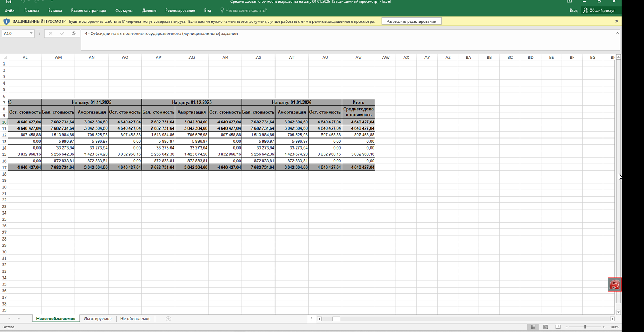The height and width of the screenshot is (332, 644).
Task: Click header cell На дату: 01.01.2026
Action: click(291, 102)
